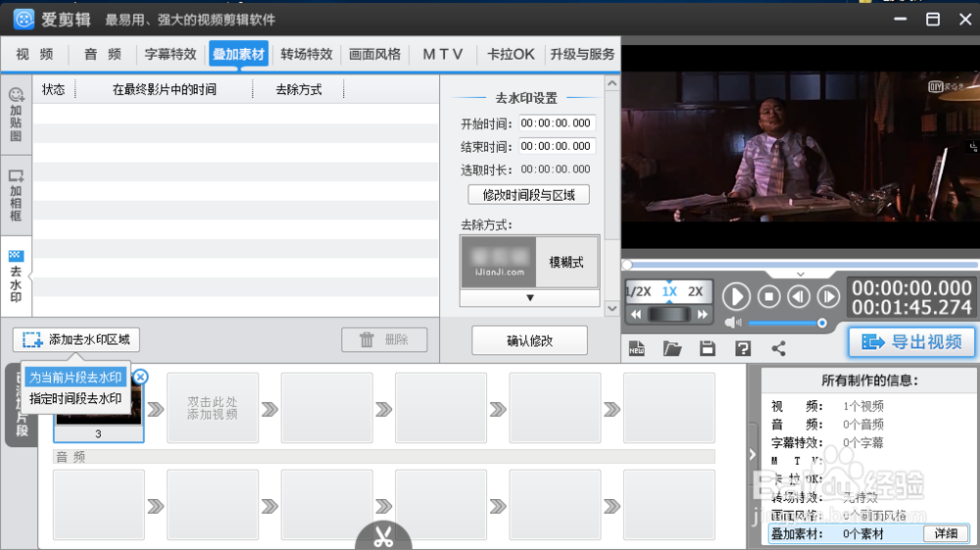Step to next frame
The image size is (980, 550).
pyautogui.click(x=829, y=296)
